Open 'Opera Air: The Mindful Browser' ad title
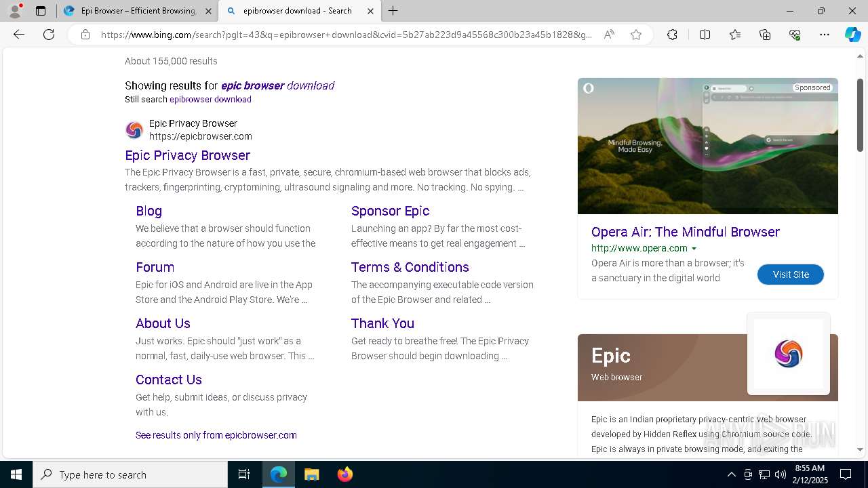Image resolution: width=868 pixels, height=488 pixels. pos(686,232)
